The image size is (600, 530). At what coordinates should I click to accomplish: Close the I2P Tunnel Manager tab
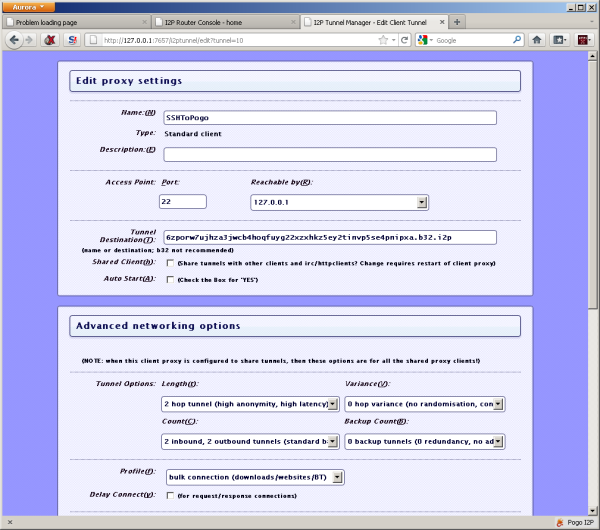442,22
